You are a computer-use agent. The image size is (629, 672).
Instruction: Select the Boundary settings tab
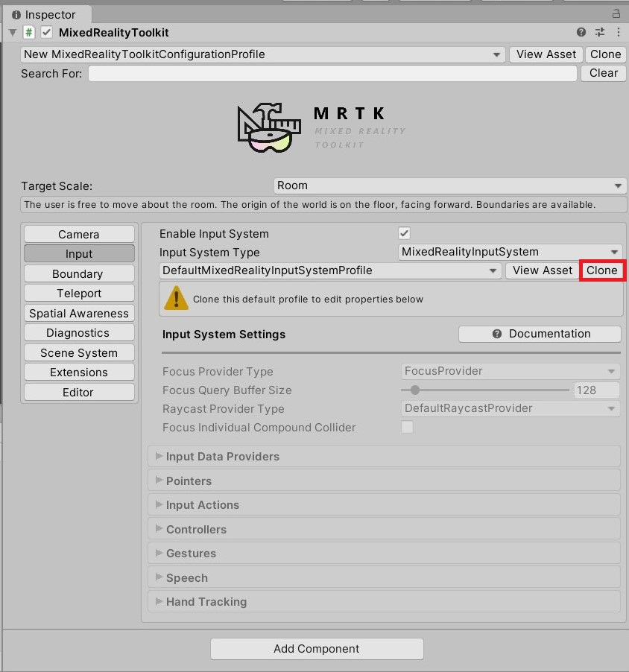(79, 274)
